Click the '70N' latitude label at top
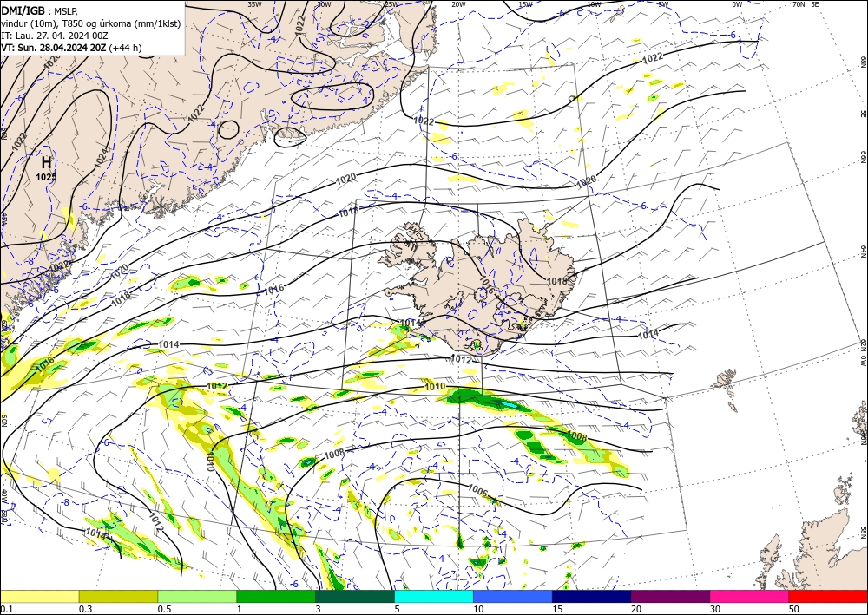 coord(799,4)
